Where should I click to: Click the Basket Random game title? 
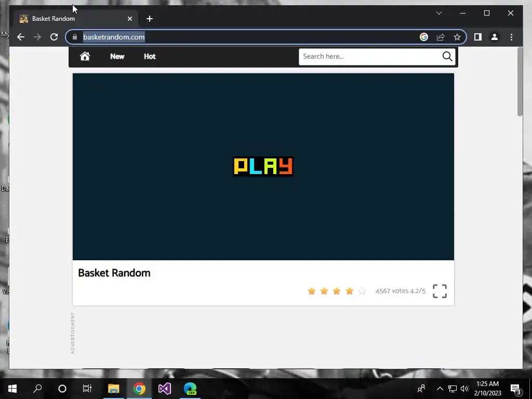(114, 273)
